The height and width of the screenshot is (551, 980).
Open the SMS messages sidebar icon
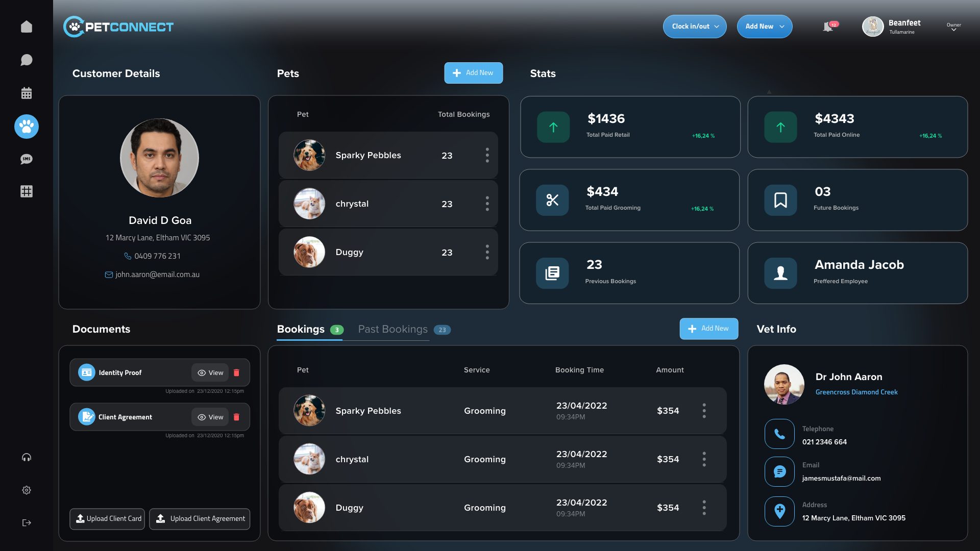click(27, 159)
